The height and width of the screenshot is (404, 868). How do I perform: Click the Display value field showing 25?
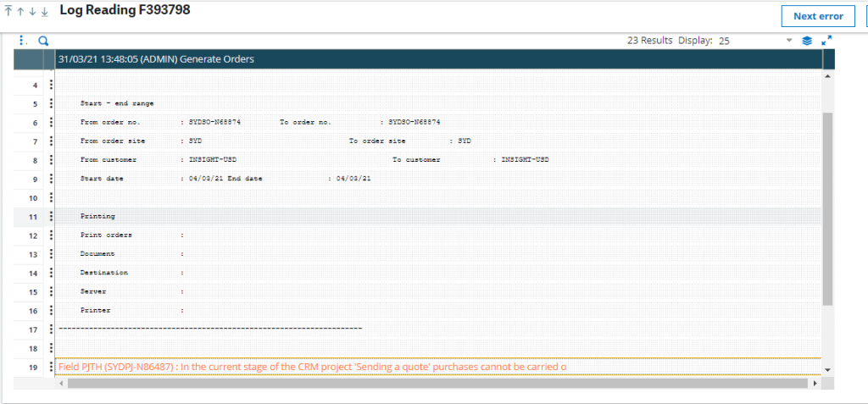[x=750, y=41]
